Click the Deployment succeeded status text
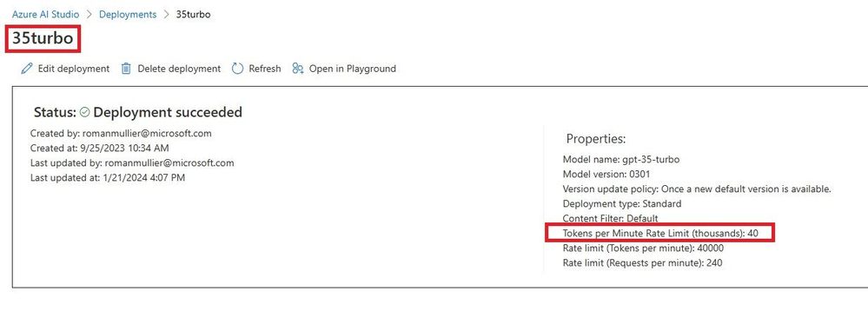This screenshot has width=868, height=331. click(x=168, y=112)
